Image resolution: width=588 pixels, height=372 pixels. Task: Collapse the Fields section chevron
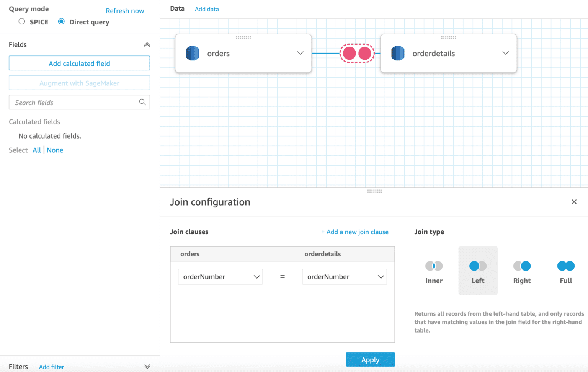tap(147, 45)
